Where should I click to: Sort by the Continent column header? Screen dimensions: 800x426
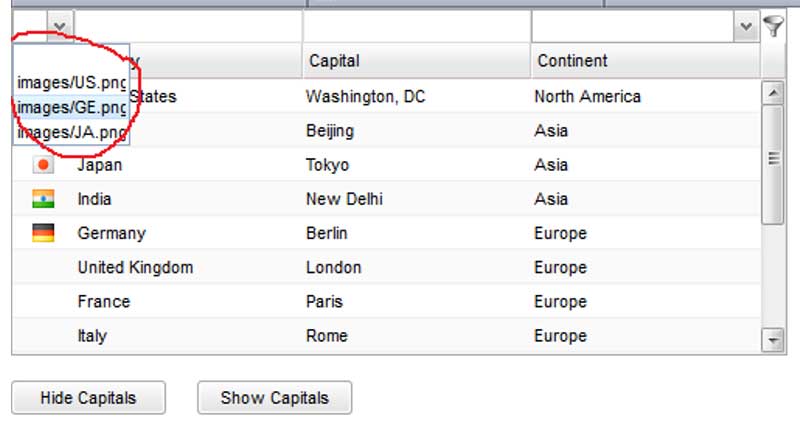coord(645,61)
